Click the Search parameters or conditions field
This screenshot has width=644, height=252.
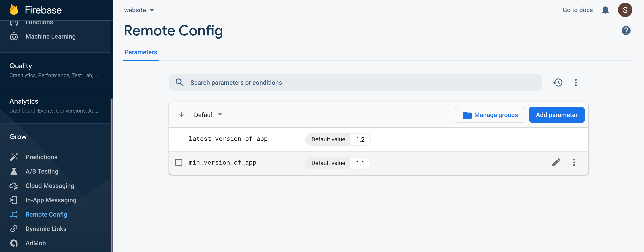click(x=355, y=83)
